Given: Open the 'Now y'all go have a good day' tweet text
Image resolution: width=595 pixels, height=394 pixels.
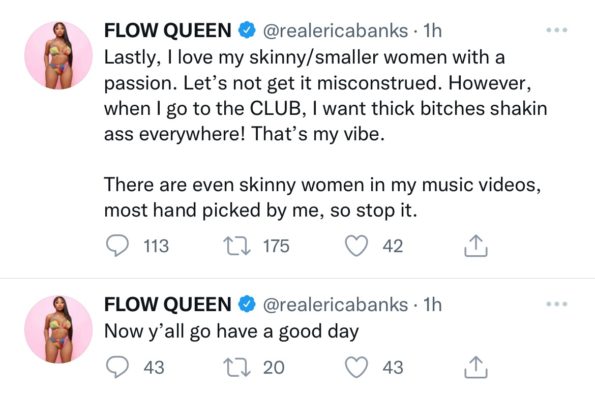Looking at the screenshot, I should [x=231, y=332].
